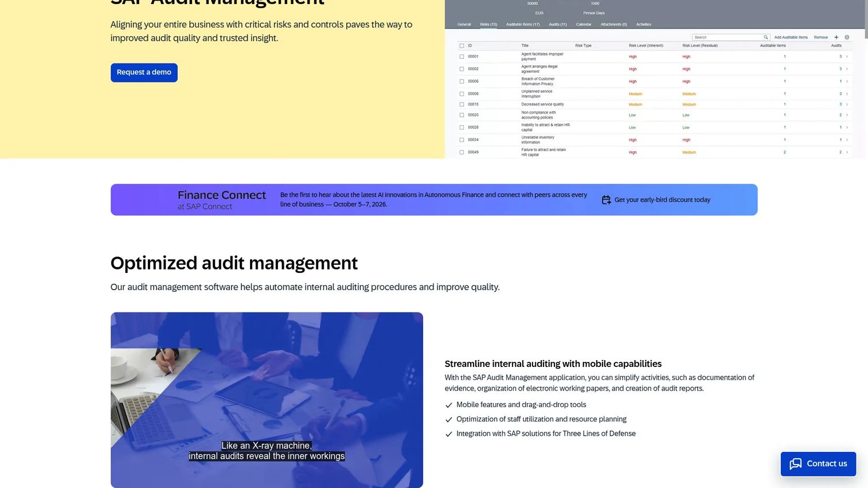
Task: Check the box for risk 00001
Action: 462,57
